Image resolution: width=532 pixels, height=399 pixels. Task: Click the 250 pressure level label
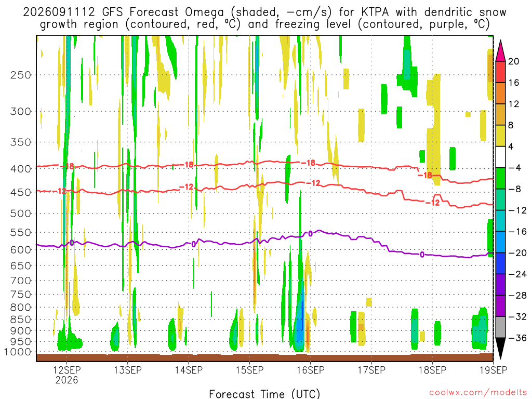(x=21, y=75)
